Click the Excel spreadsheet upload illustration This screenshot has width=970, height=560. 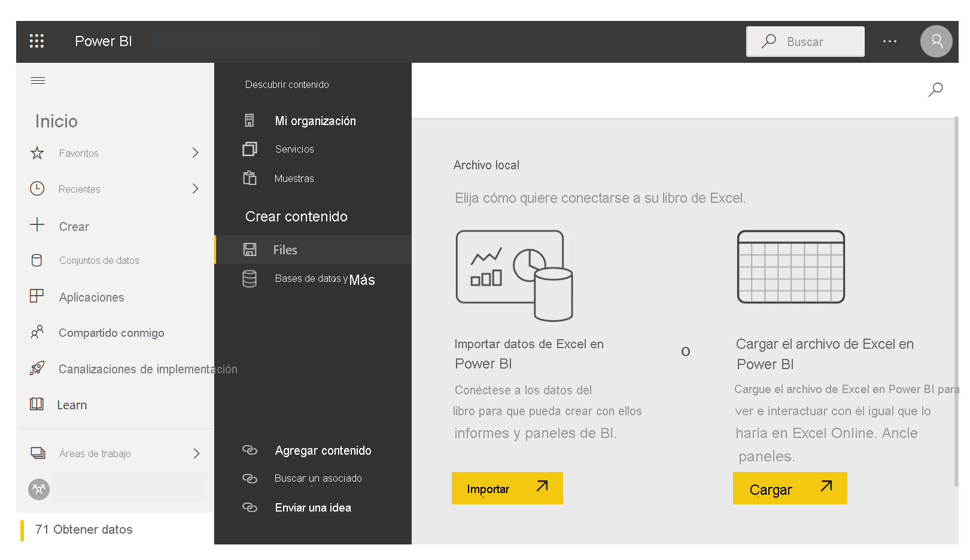coord(791,267)
